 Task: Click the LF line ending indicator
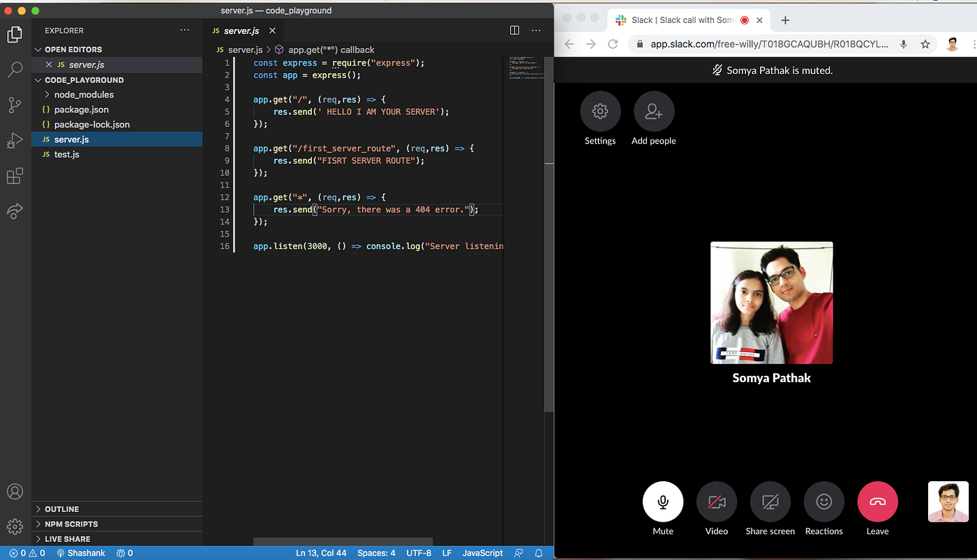pos(447,552)
